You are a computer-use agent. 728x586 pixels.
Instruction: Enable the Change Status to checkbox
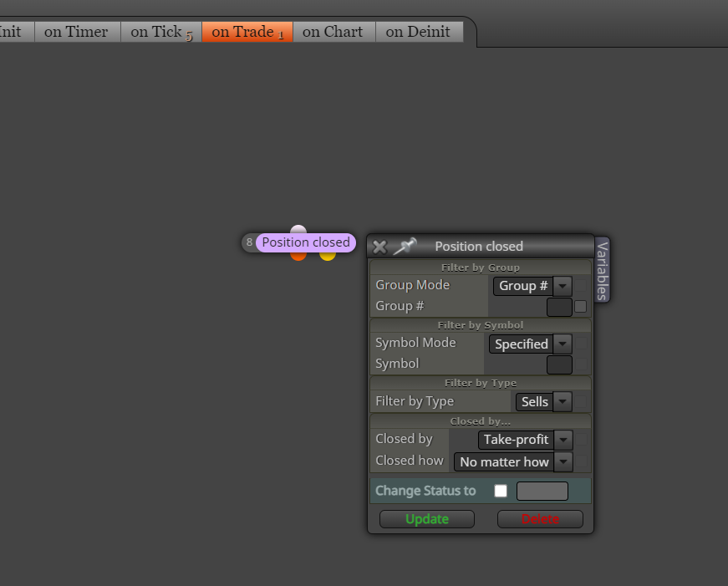[501, 491]
